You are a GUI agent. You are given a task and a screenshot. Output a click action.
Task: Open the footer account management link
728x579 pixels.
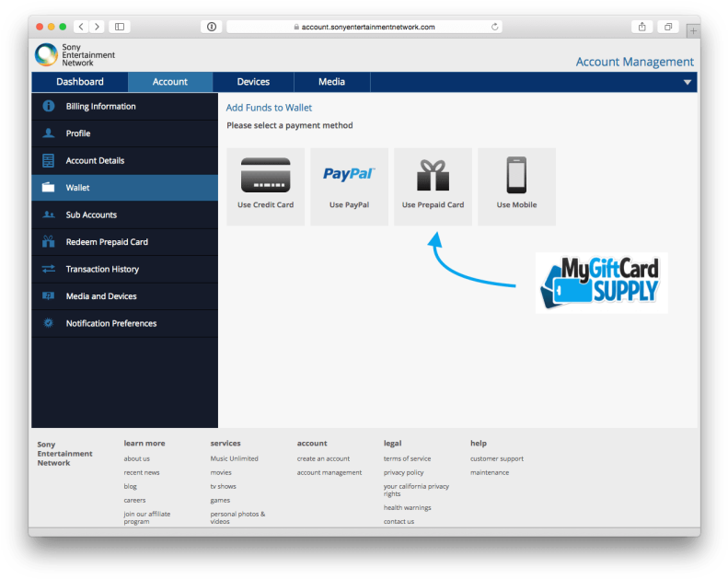(329, 472)
